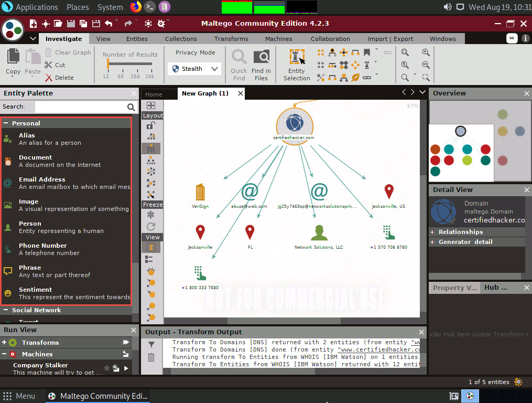Run all transforms with the double-arrow button

[126, 342]
